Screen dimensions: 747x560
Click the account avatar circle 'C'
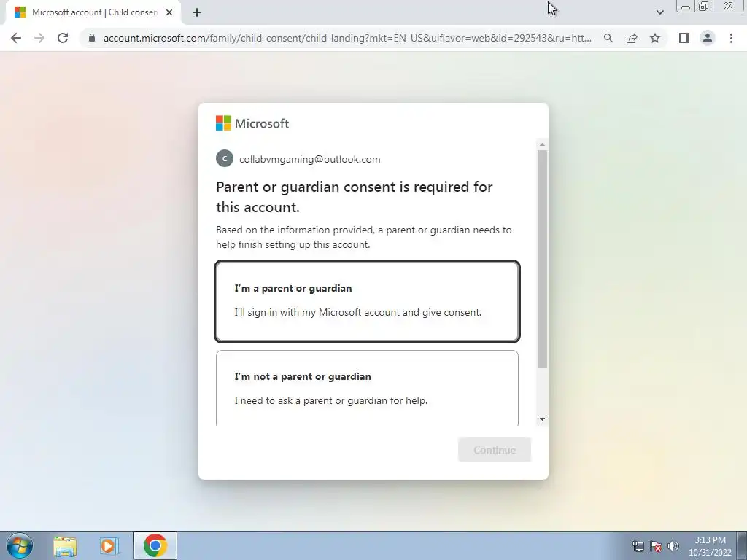pyautogui.click(x=225, y=158)
